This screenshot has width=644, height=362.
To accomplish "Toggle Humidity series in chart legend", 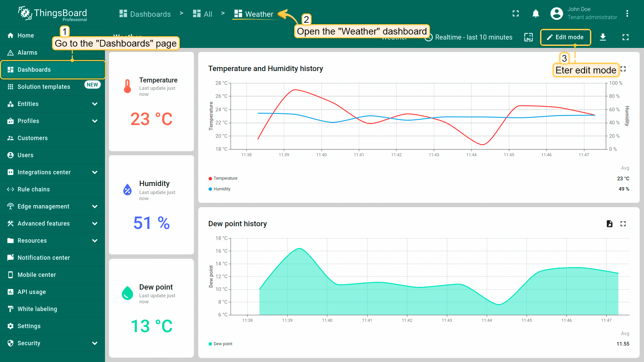I will coord(222,189).
